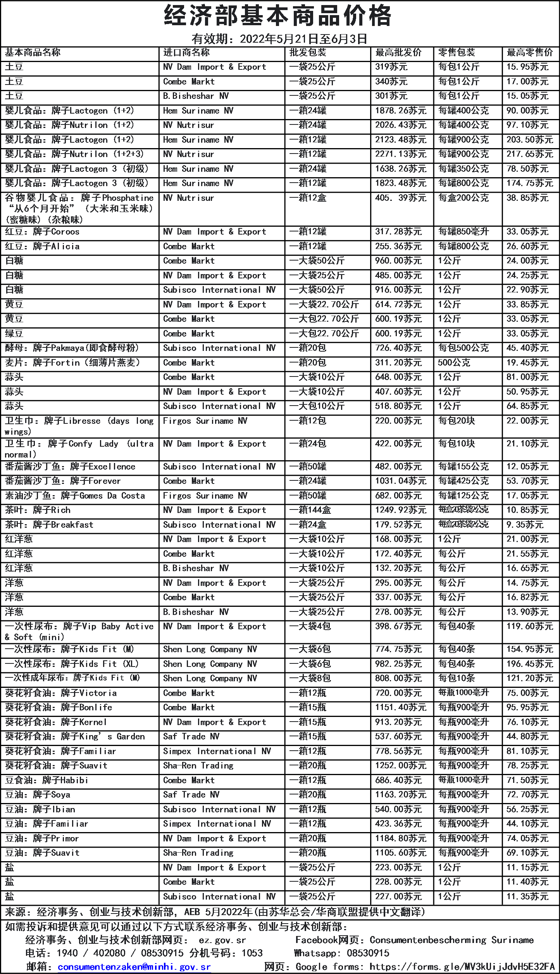Select product 素油沙丁鱼：牌子Gomes Da Costa
The height and width of the screenshot is (974, 560).
coord(75,496)
